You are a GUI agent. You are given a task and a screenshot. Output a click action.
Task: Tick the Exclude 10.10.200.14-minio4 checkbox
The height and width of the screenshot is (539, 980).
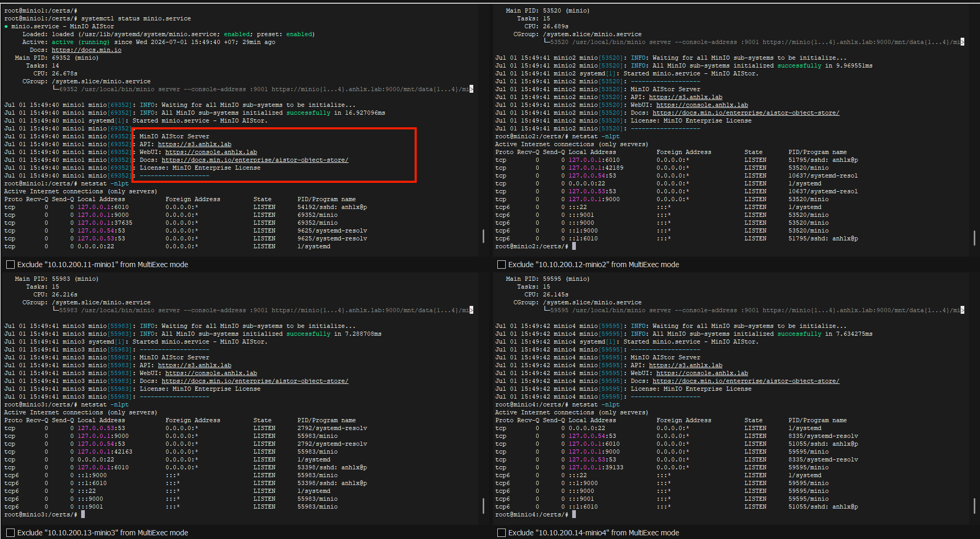[501, 533]
